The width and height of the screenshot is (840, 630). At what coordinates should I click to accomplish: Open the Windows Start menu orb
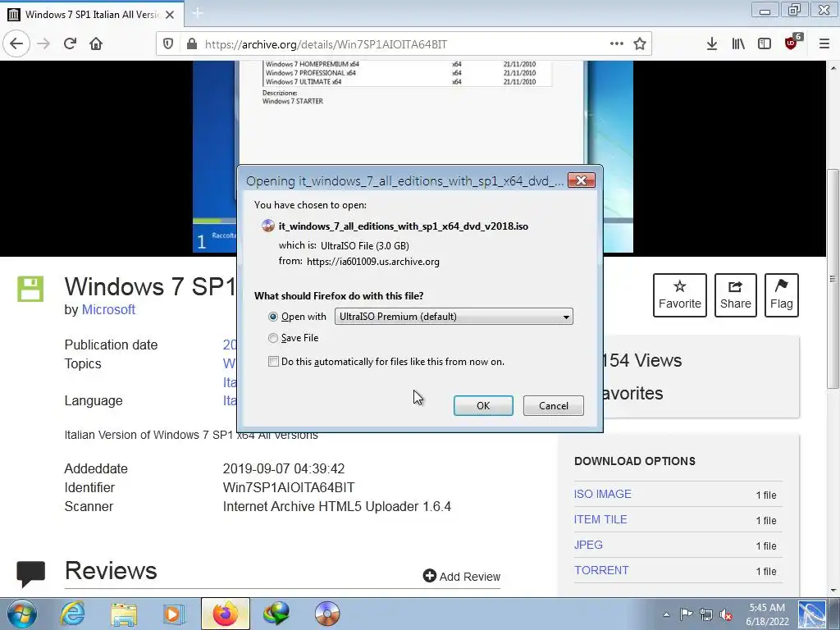(x=22, y=614)
